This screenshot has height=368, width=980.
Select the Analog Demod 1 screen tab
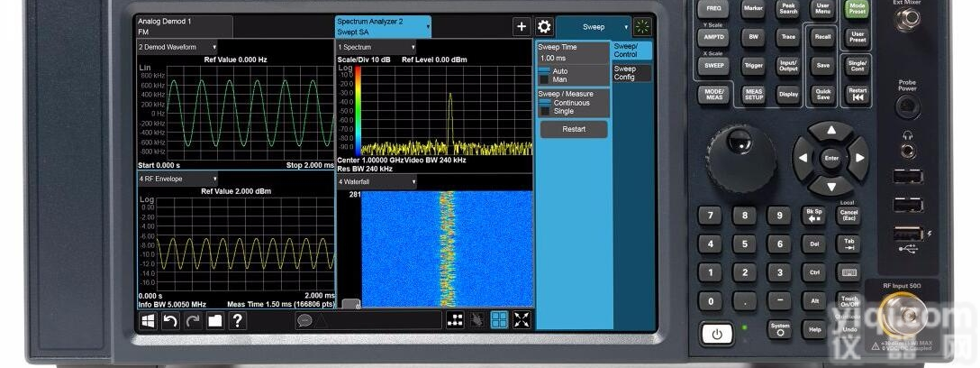point(184,26)
